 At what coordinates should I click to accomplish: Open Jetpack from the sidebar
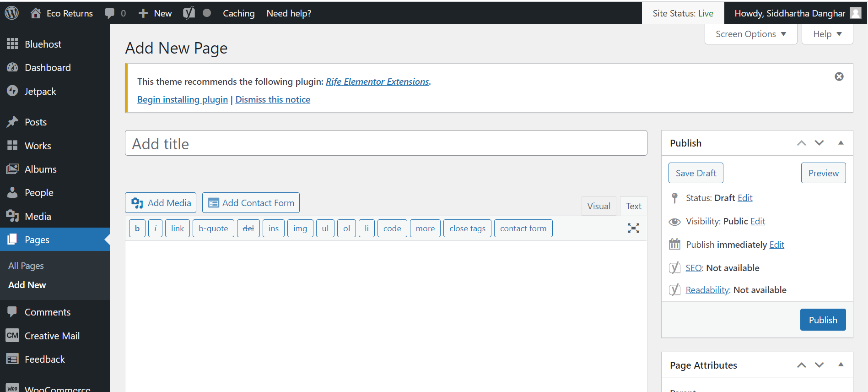coord(40,92)
